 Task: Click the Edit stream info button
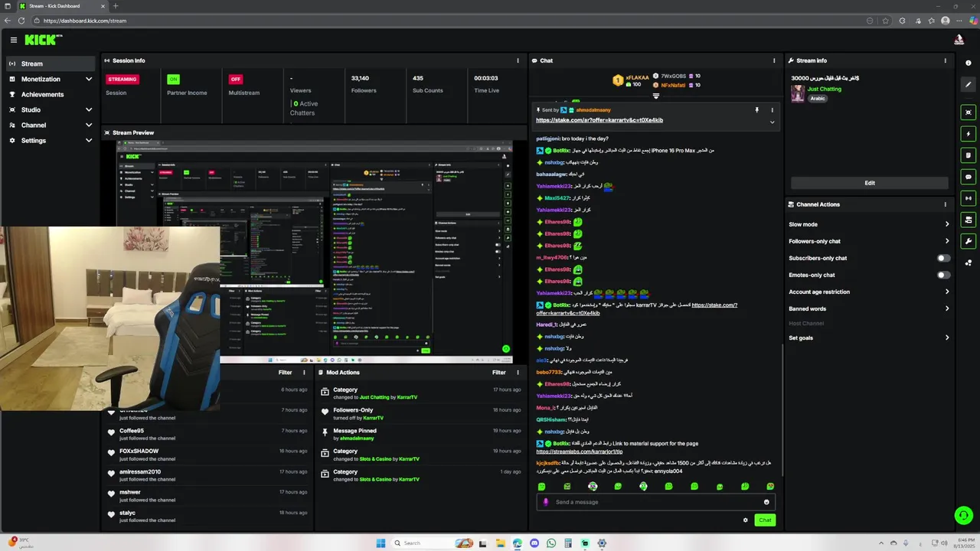click(x=870, y=183)
